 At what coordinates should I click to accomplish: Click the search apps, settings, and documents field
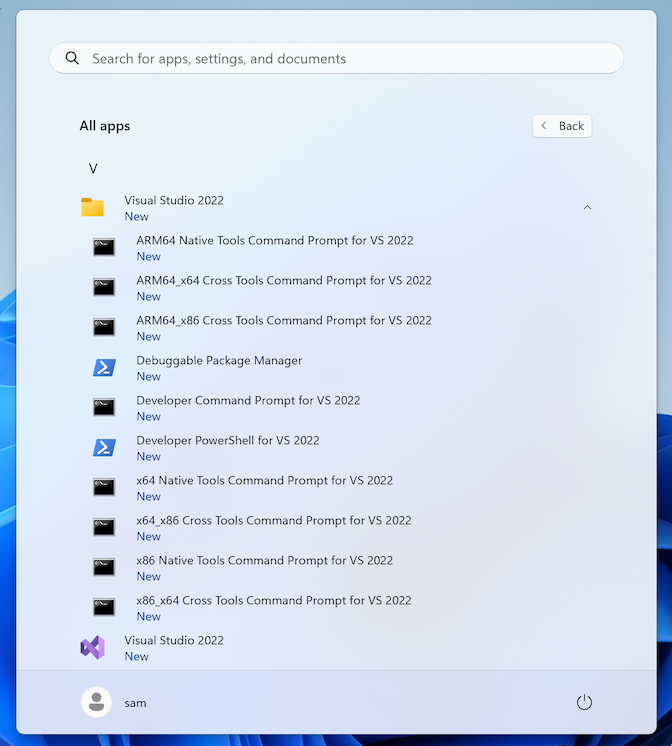point(336,58)
